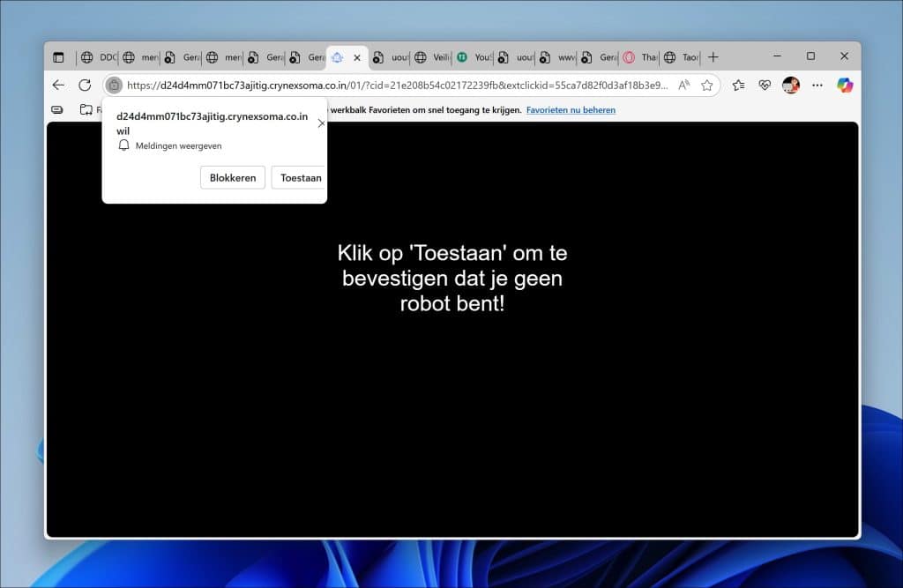Open Browser Essentials heart icon
Image resolution: width=903 pixels, height=588 pixels.
[765, 86]
